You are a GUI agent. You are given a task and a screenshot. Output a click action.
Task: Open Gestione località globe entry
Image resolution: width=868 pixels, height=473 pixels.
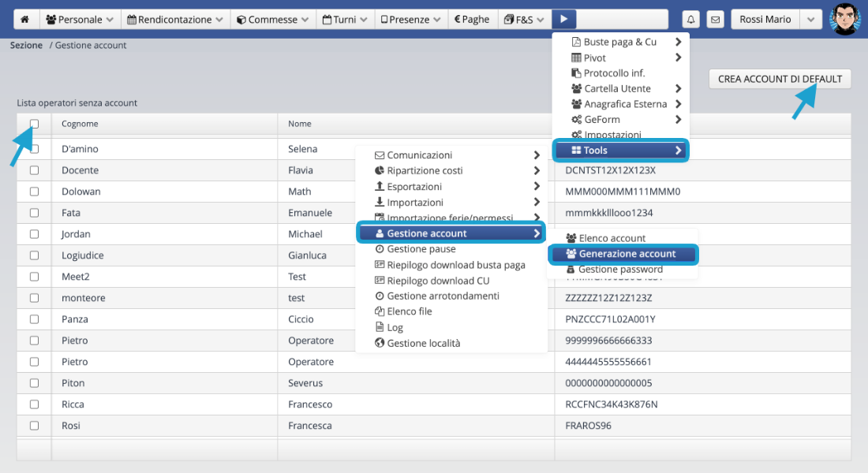(x=423, y=343)
